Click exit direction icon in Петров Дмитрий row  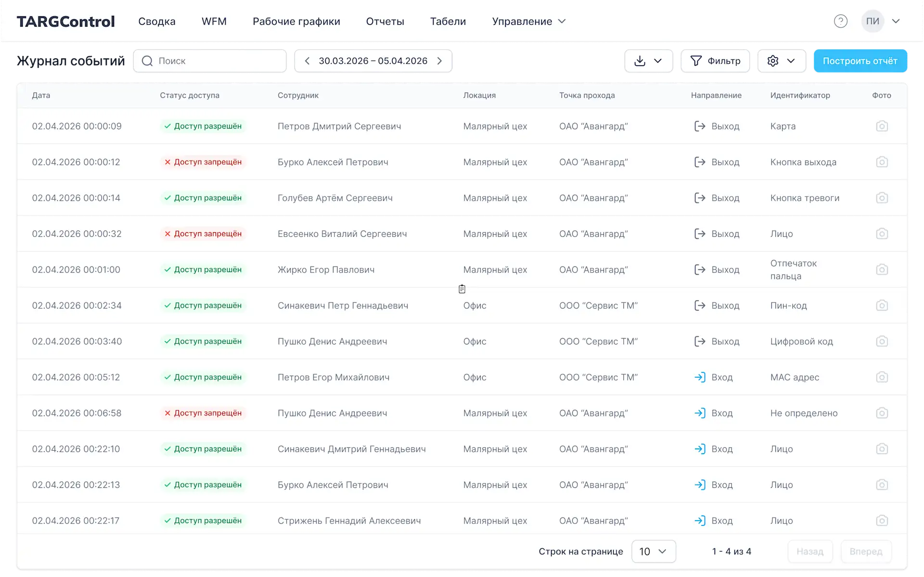point(700,126)
